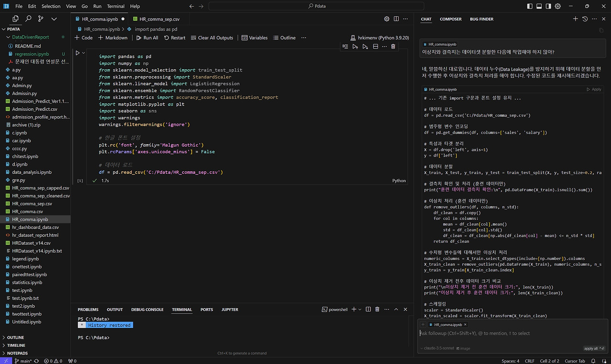Split the terminal pane

368,310
